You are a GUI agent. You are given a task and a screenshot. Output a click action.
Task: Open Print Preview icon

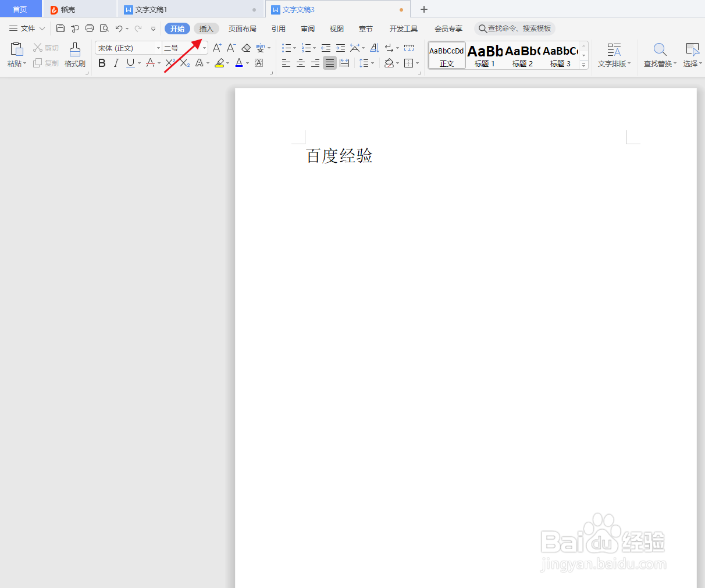coord(104,28)
